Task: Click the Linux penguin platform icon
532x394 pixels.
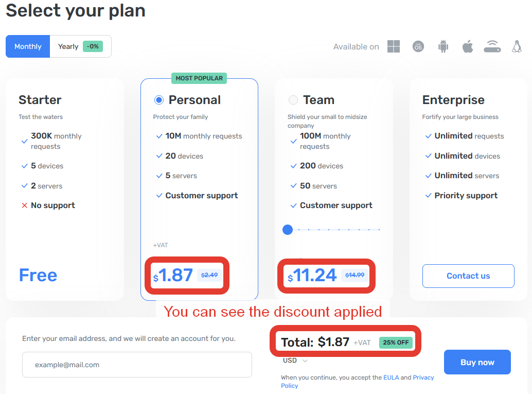Action: (517, 46)
